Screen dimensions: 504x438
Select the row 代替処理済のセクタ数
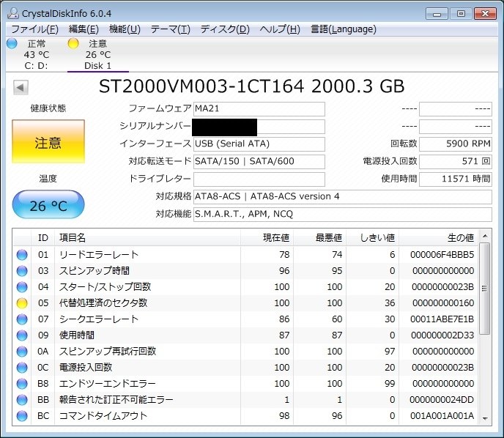(x=245, y=302)
